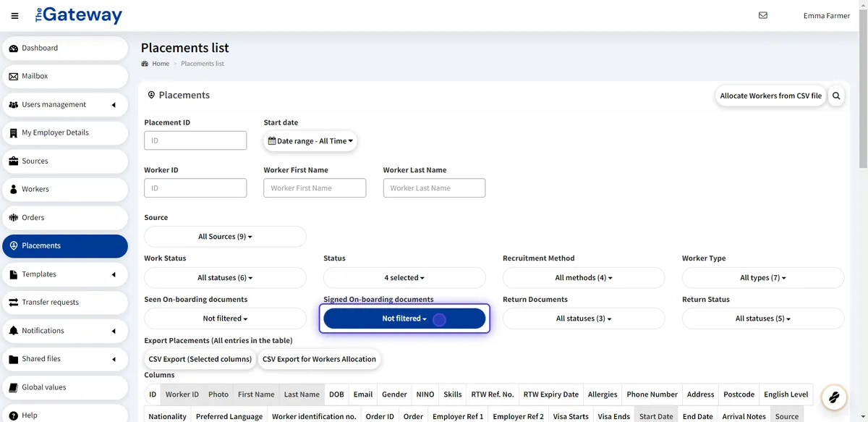Viewport: 868px width, 422px height.
Task: Toggle the Address column
Action: (x=701, y=394)
